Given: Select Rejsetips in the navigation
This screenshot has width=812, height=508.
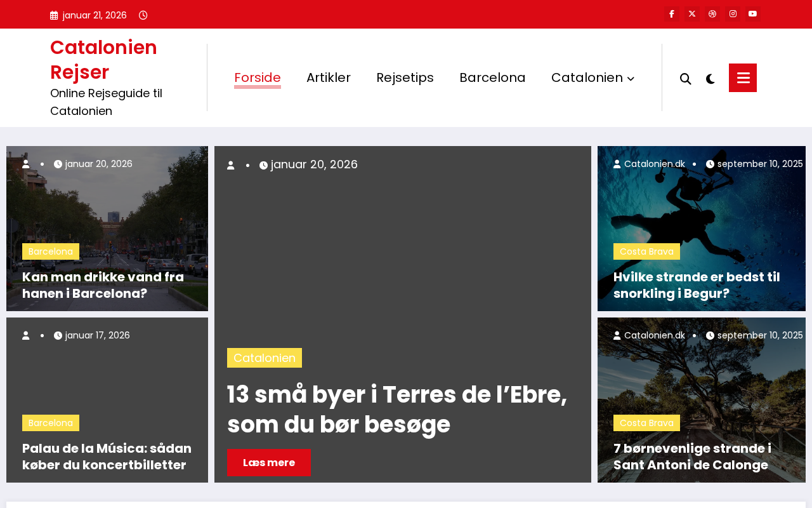Looking at the screenshot, I should (405, 77).
